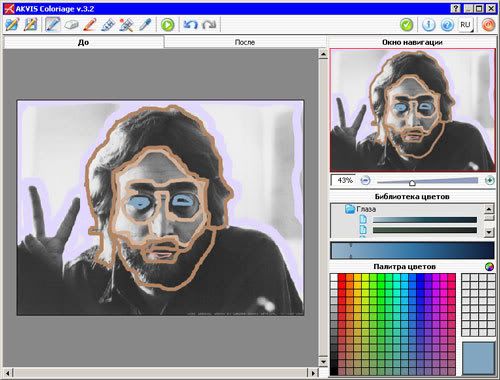500x380 pixels.
Task: Pick the Eyedropper tool
Action: tap(145, 24)
